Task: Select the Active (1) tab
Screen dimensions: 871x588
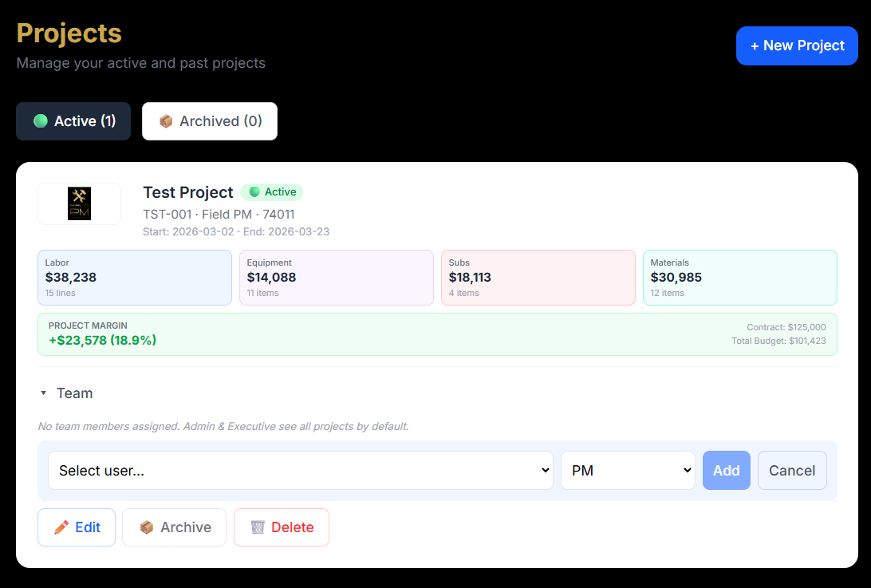Action: pyautogui.click(x=73, y=120)
